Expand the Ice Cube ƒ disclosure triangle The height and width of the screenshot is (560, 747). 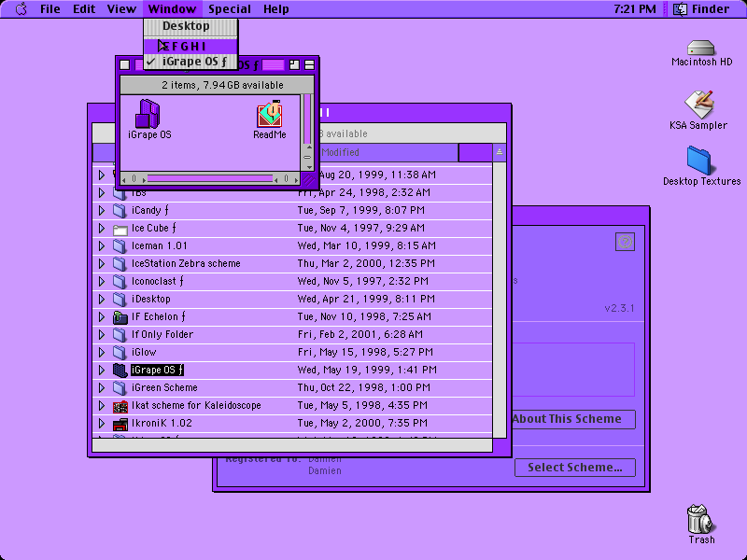point(102,229)
